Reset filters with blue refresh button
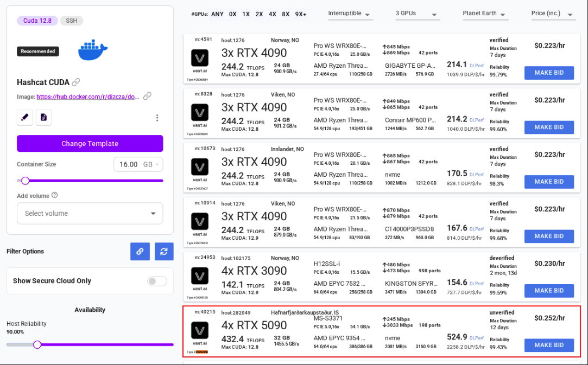 (164, 252)
